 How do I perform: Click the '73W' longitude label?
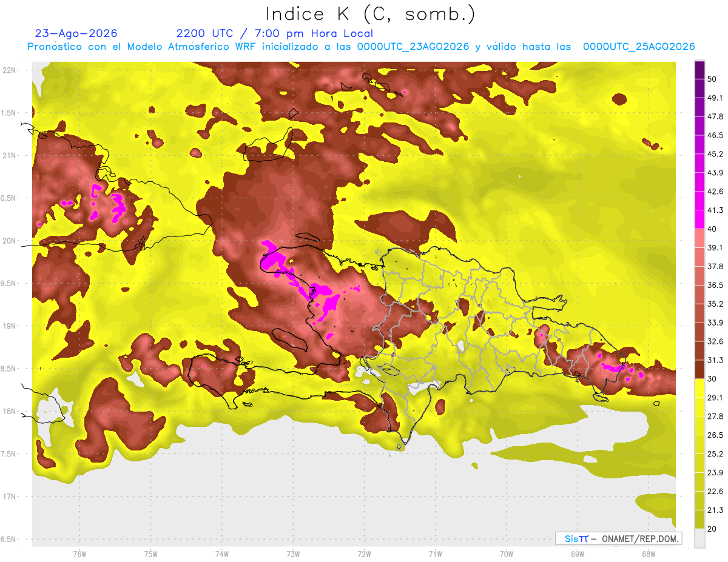coord(293,554)
